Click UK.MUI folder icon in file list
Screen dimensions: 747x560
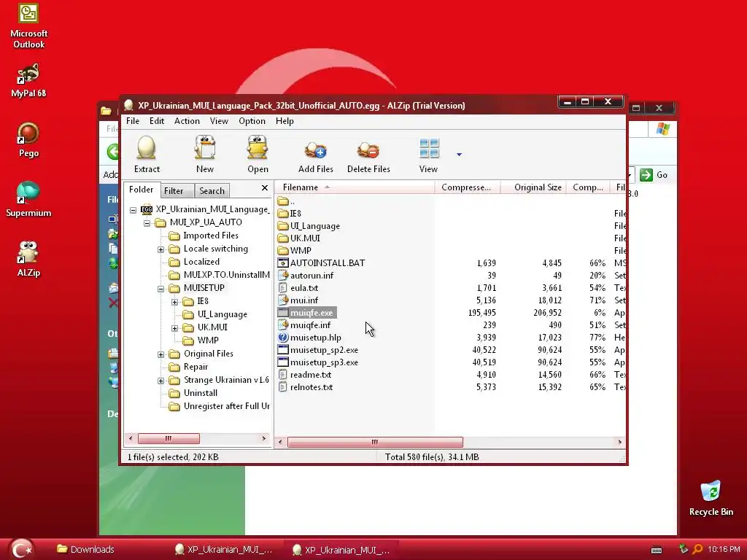coord(283,238)
